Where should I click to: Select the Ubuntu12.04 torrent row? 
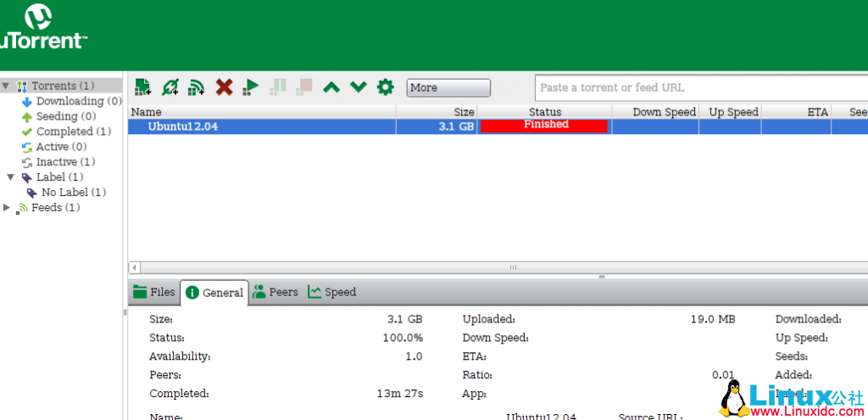[x=498, y=126]
